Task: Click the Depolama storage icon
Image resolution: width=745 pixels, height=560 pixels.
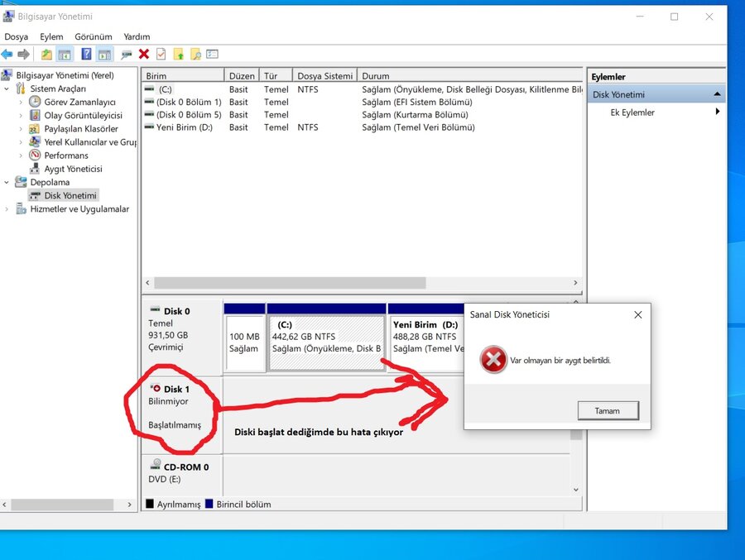Action: point(21,182)
